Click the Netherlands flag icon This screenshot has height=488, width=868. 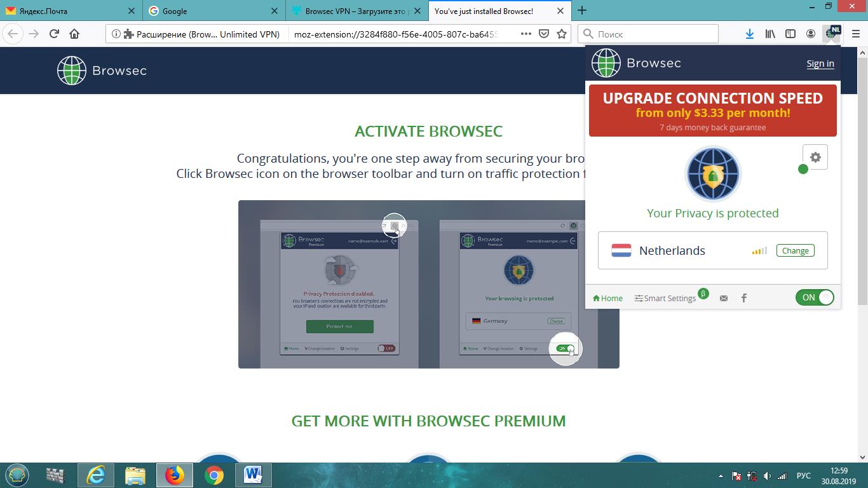621,250
